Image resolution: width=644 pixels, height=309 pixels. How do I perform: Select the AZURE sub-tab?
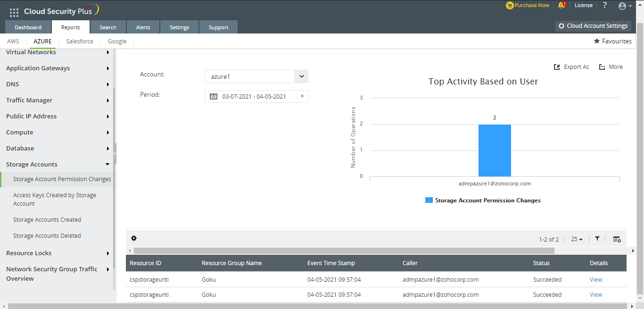[42, 41]
